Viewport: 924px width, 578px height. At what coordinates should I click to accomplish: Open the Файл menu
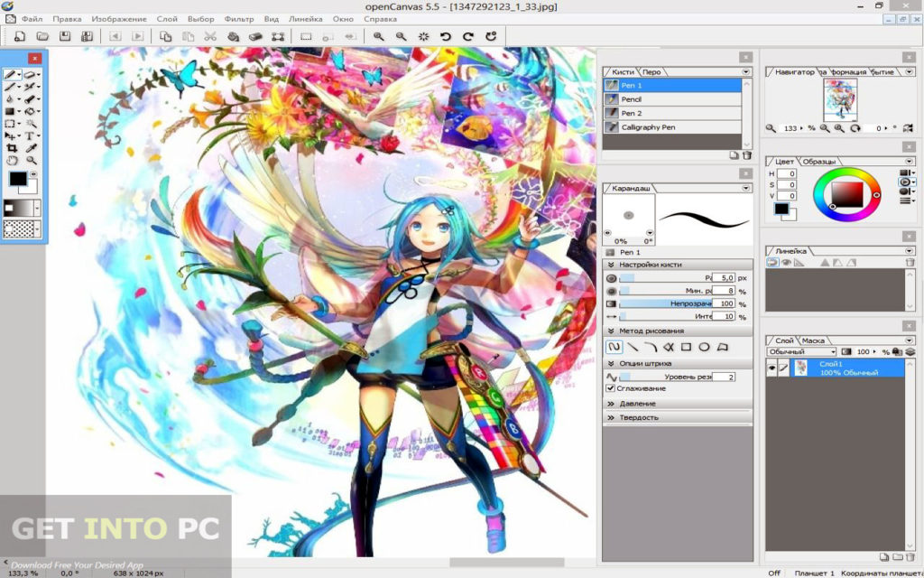[32, 19]
